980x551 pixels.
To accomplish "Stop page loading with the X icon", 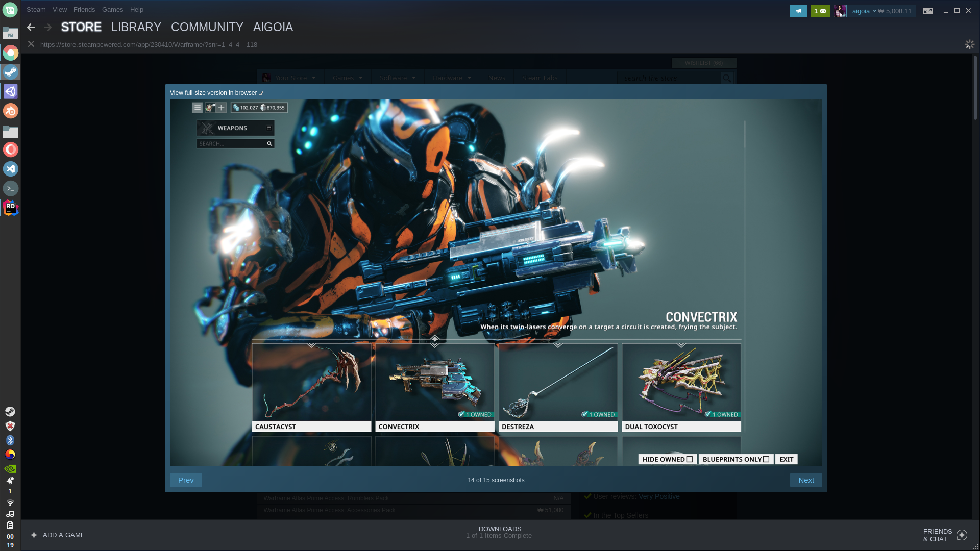I will tap(31, 44).
